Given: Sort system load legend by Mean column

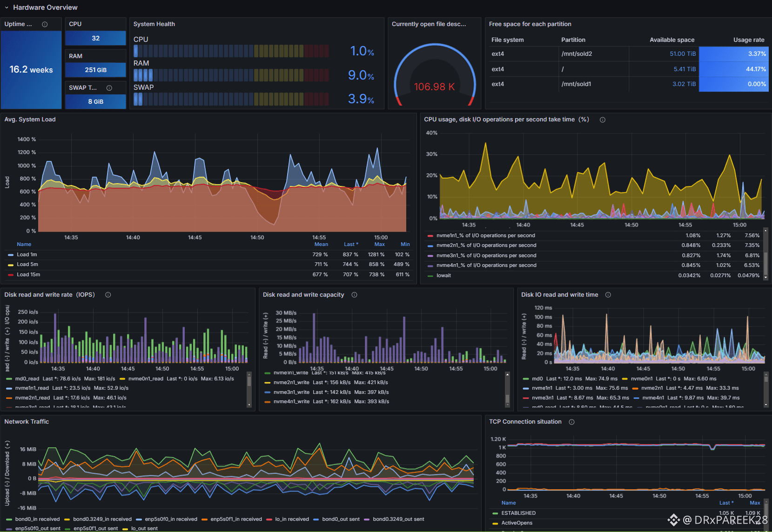Looking at the screenshot, I should point(321,244).
